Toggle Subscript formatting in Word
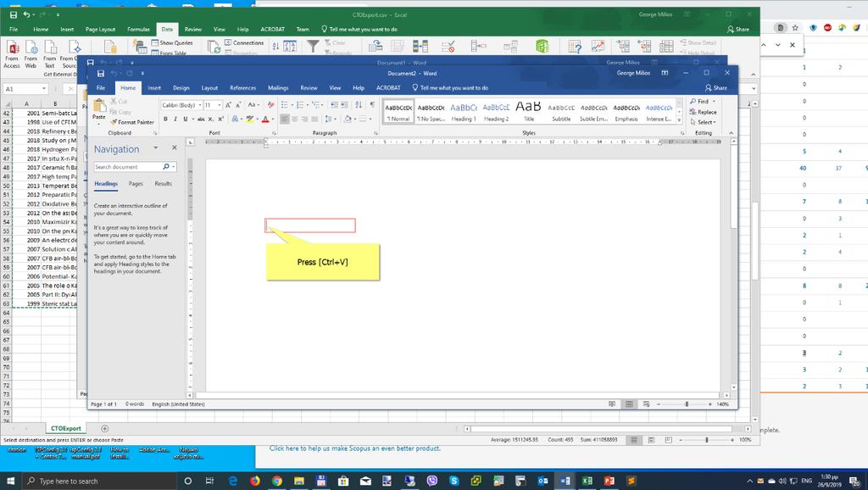The image size is (868, 490). 211,119
